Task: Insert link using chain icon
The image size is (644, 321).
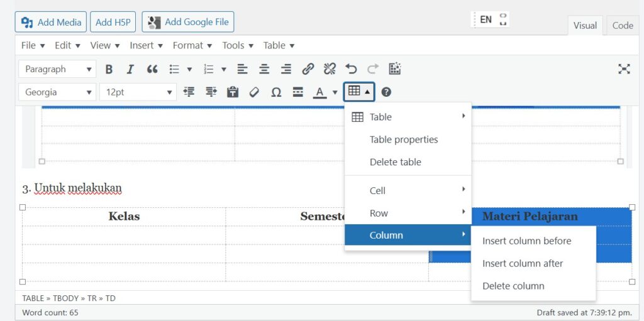Action: 308,69
